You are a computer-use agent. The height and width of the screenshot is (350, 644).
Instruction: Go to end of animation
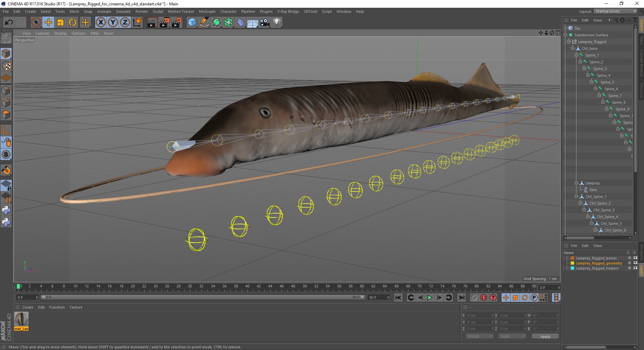pyautogui.click(x=461, y=297)
